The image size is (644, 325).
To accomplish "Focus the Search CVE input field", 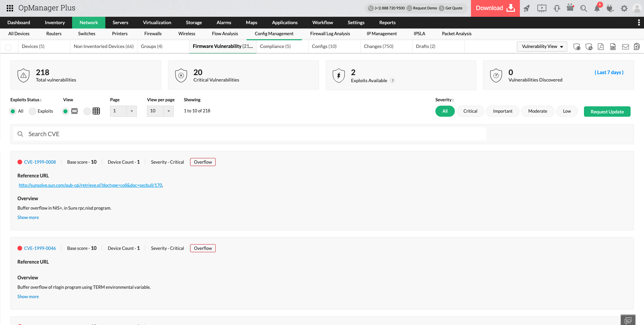I will click(250, 134).
